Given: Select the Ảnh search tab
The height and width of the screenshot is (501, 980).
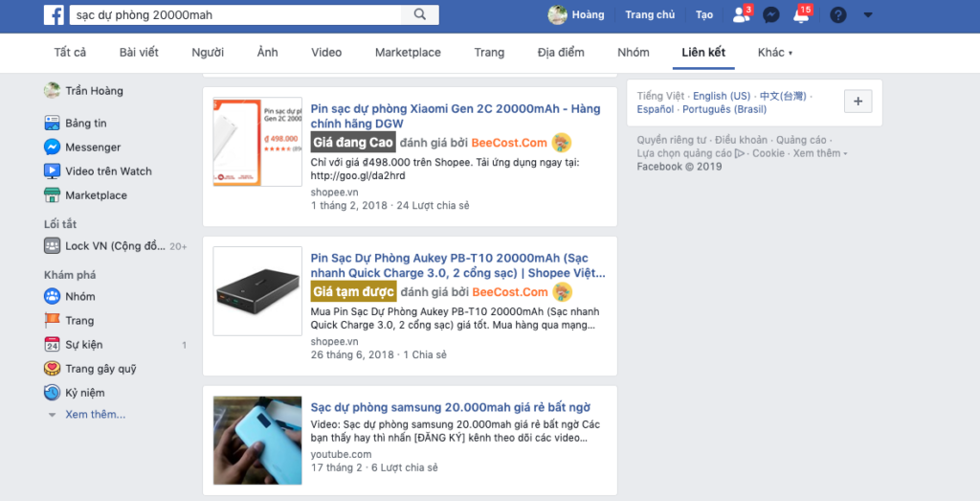Looking at the screenshot, I should click(268, 53).
